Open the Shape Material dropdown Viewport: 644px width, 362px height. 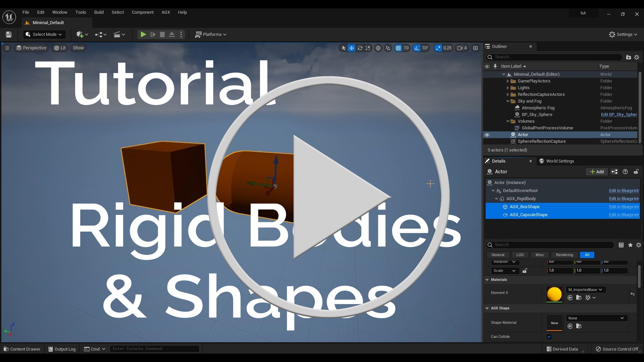[x=596, y=318]
